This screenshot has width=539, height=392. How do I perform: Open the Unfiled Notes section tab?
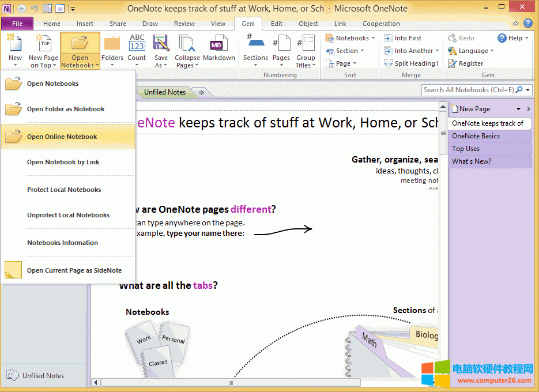coord(164,92)
